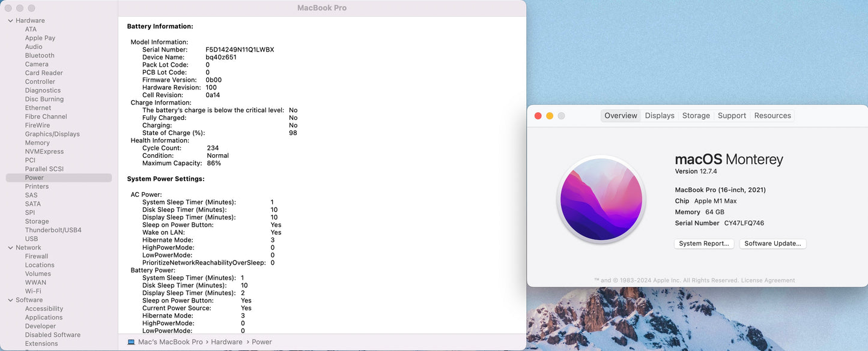Select Thunderbolt/USB4 in sidebar

coord(53,230)
